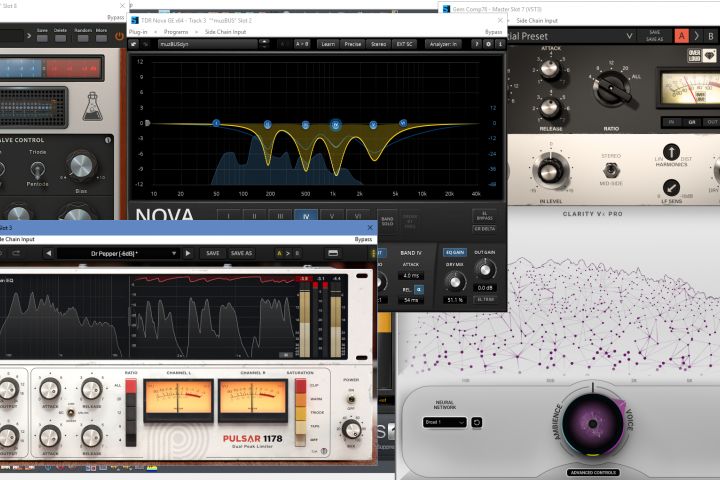Open Programs menu in TDR Nova window
The width and height of the screenshot is (720, 480).
pyautogui.click(x=176, y=32)
